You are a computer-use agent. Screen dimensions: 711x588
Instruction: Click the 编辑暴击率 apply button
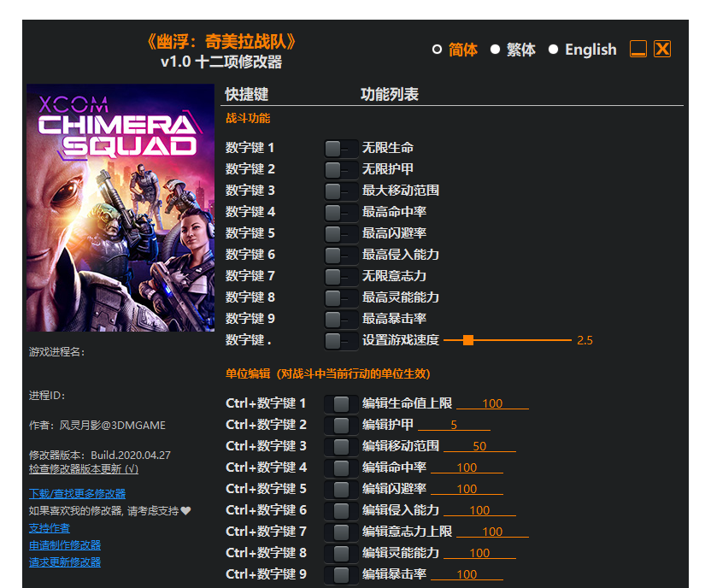[x=341, y=574]
